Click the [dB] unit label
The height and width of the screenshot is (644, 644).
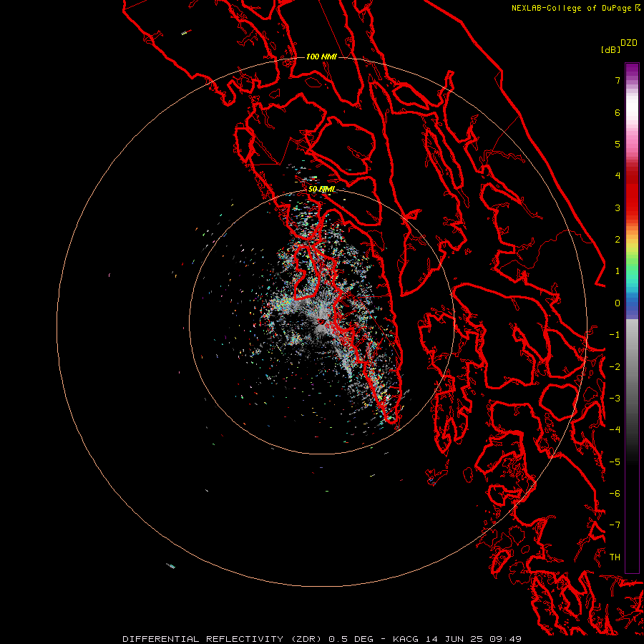click(610, 49)
